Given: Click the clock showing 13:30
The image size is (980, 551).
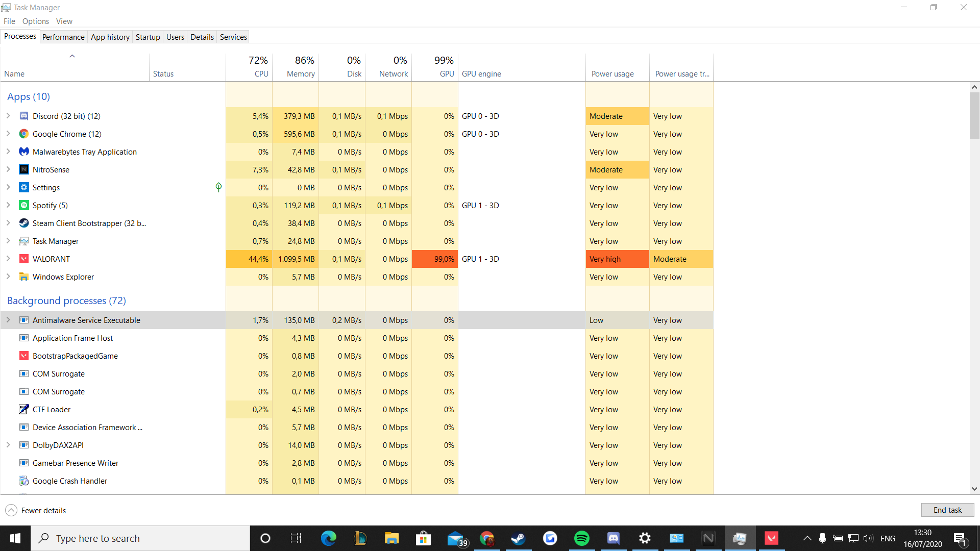Looking at the screenshot, I should (922, 538).
